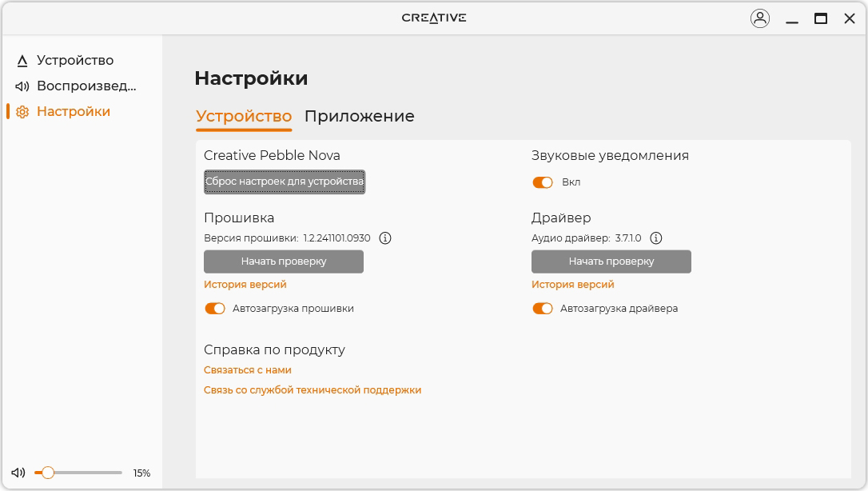Click the Воспроизведение speaker sidebar icon
Screen dimensions: 868x491
pos(22,86)
